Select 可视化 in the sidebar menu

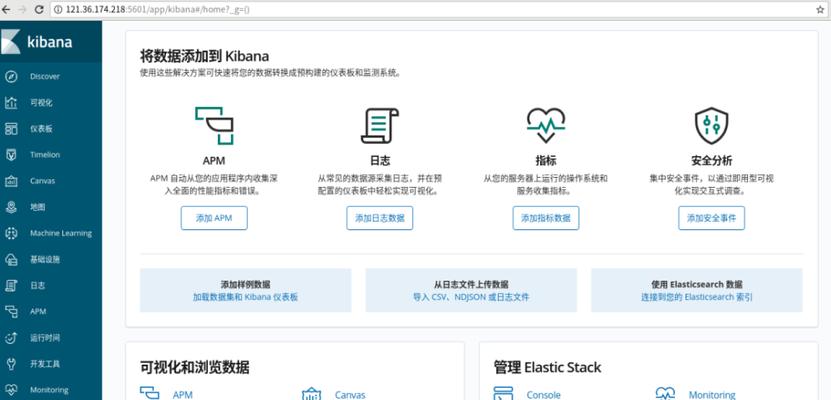pos(41,103)
